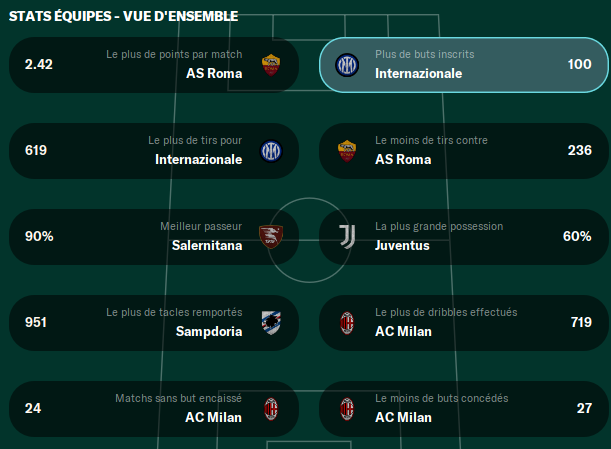Click the Inter logo in Le plus de tirs pour
This screenshot has width=611, height=449.
click(271, 151)
